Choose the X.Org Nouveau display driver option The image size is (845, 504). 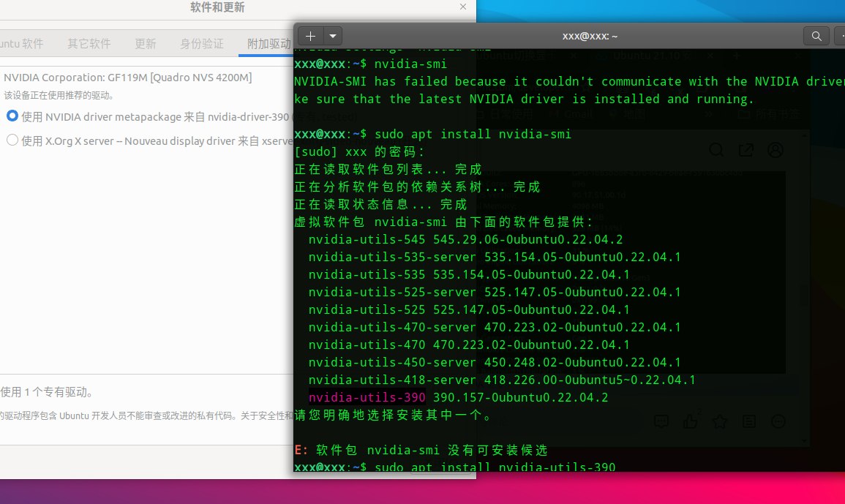click(x=12, y=140)
